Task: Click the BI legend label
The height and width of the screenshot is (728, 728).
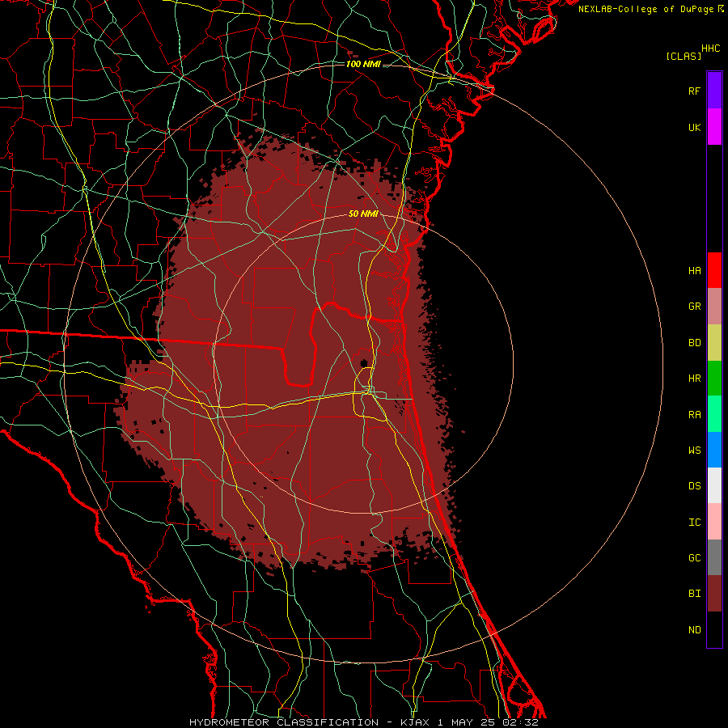Action: [694, 594]
